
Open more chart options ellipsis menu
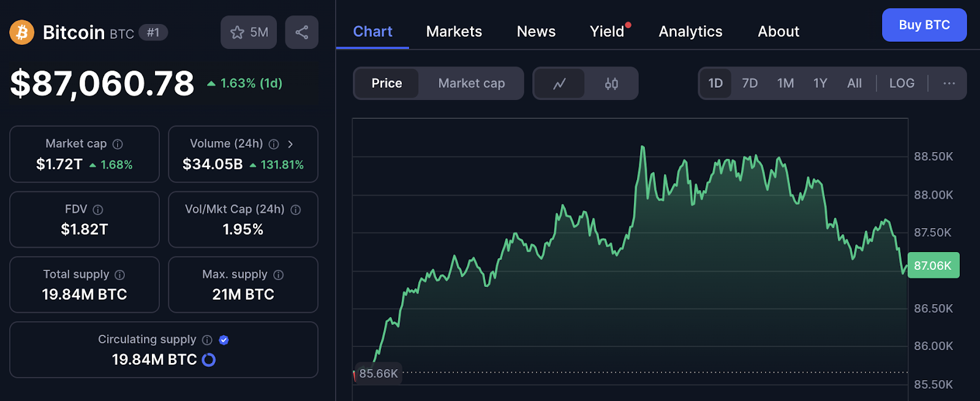tap(949, 83)
